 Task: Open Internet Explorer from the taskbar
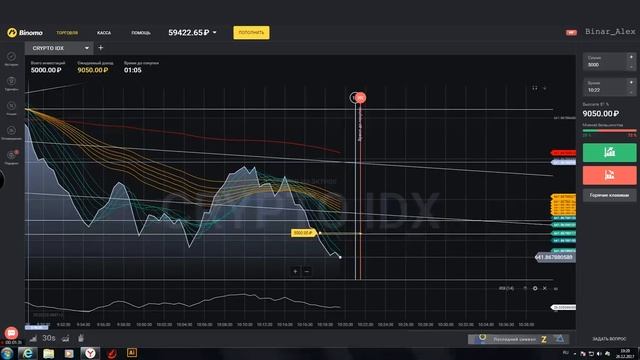pyautogui.click(x=27, y=353)
